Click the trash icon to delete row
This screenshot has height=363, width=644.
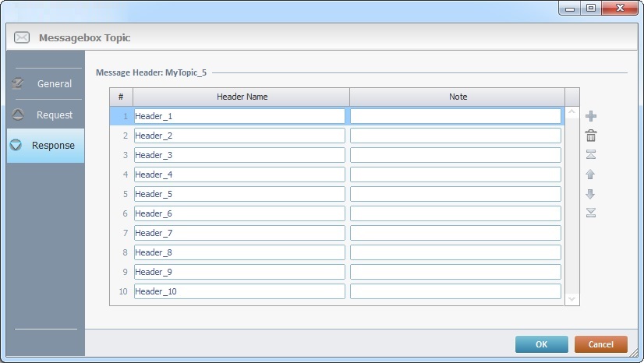591,136
